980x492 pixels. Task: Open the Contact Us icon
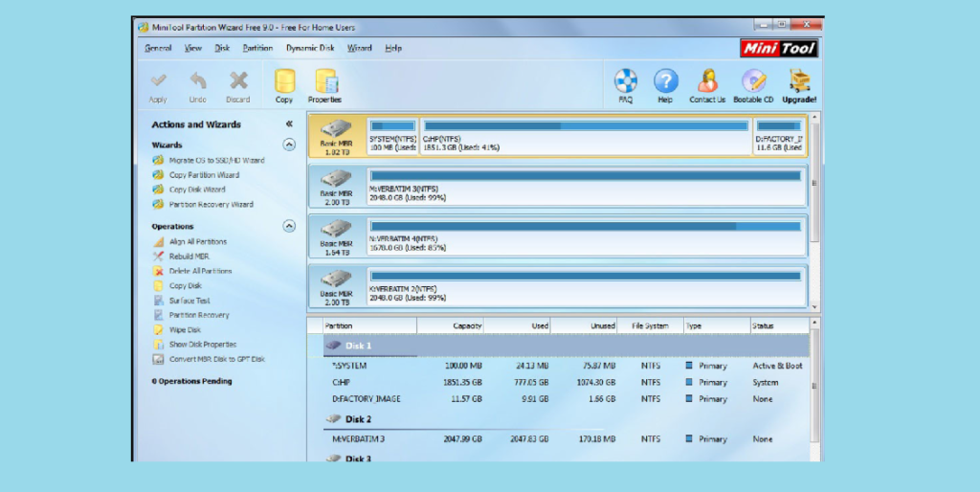point(707,80)
